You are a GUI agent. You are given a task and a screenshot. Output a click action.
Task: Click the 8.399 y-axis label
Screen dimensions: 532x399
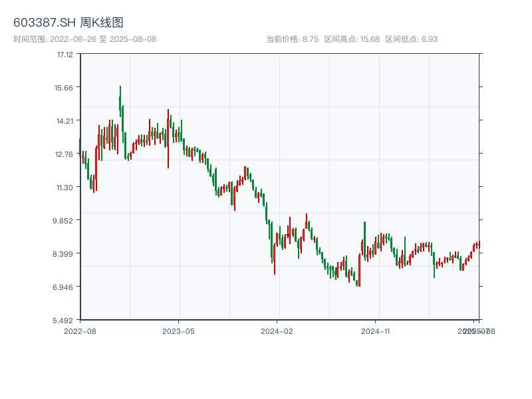tap(65, 254)
